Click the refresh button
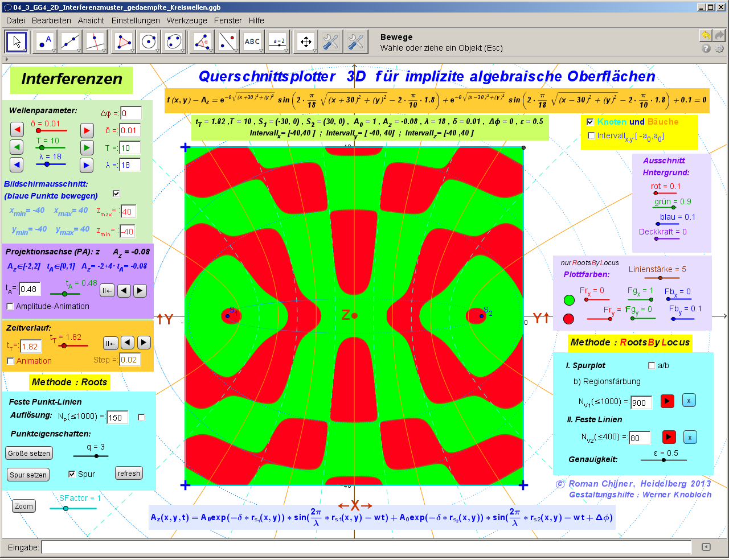The image size is (729, 560). (x=129, y=473)
